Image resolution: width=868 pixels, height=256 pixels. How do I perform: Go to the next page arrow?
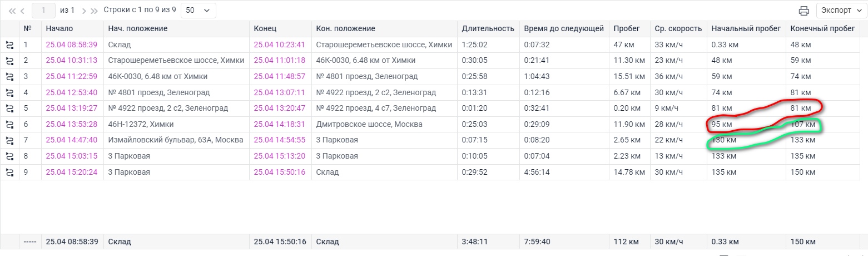(x=84, y=11)
